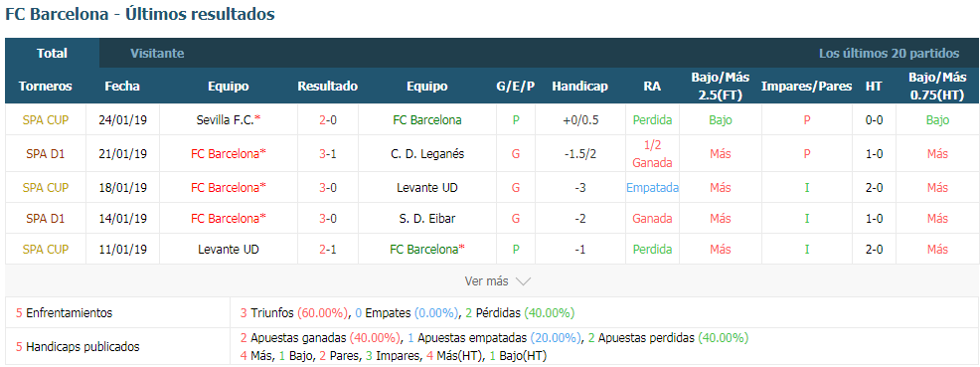The image size is (980, 367).
Task: Select SPA D1 tournament on 21/01/19 row
Action: pos(45,153)
